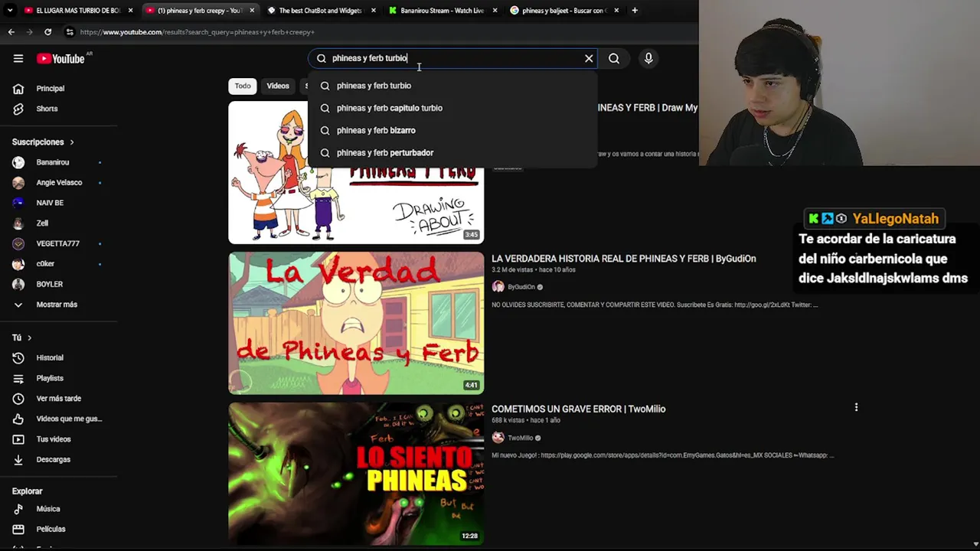Open the browser tab list dropdown
The width and height of the screenshot is (980, 551).
pos(10,11)
